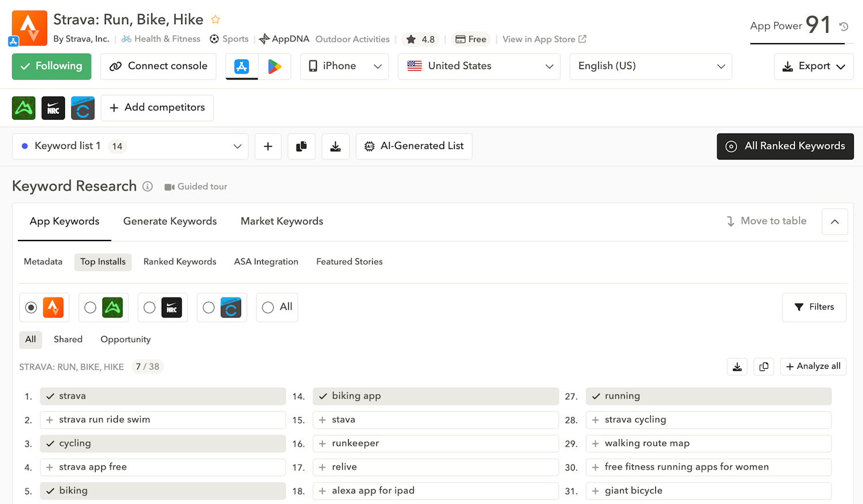
Task: Click Analyze all button
Action: click(814, 366)
